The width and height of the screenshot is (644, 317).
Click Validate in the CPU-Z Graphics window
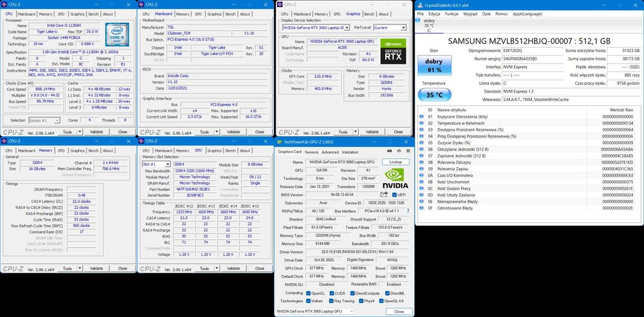click(x=372, y=132)
